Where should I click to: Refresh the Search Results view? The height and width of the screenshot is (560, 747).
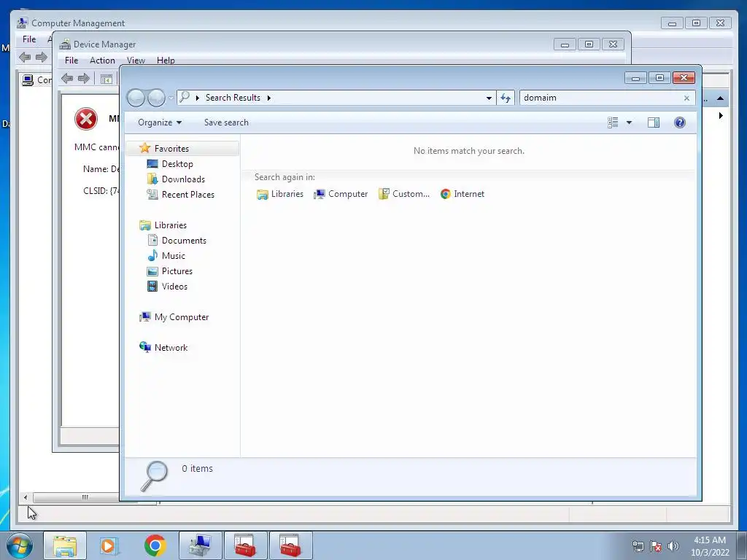(x=506, y=98)
